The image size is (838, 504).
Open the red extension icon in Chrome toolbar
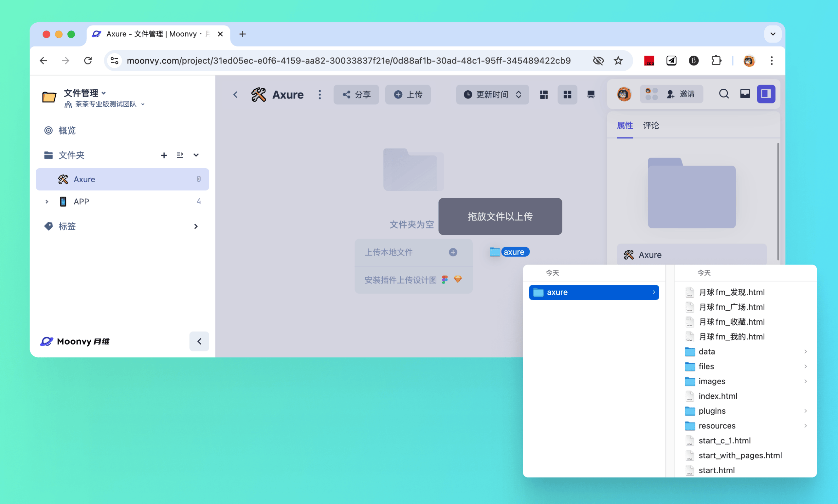tap(649, 61)
